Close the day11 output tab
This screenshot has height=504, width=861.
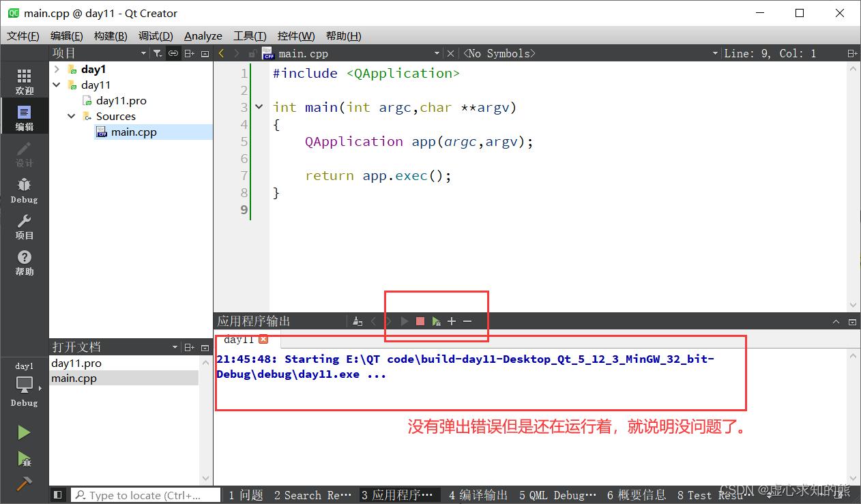point(263,339)
